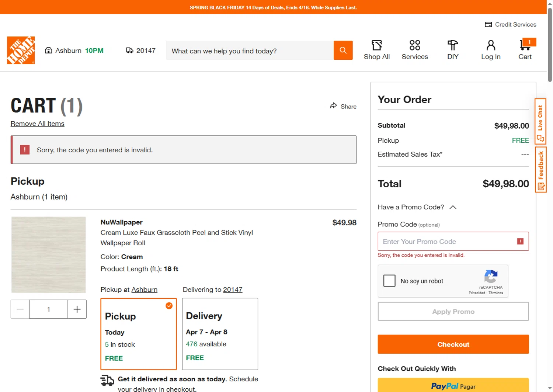Open reCAPTCHA Términos link
Viewport: 553px width, 392px height.
click(495, 293)
